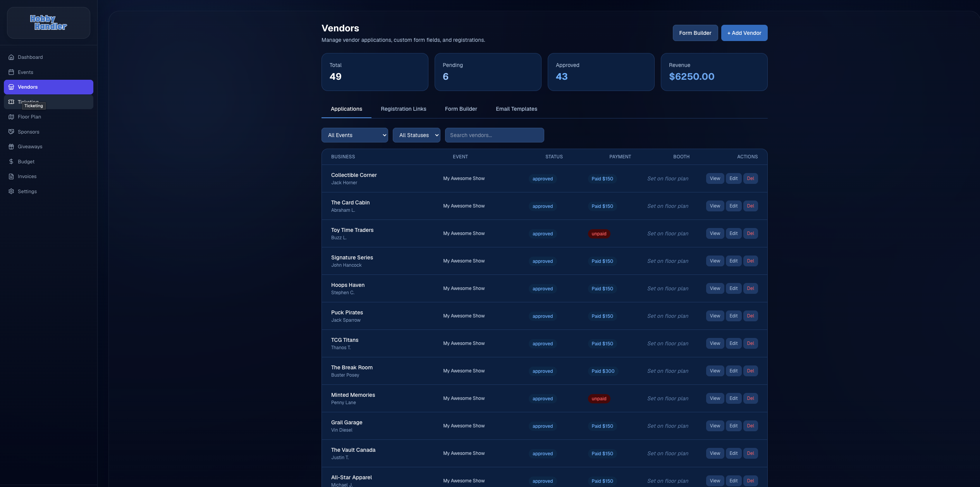
Task: Edit The Vault Canada vendor
Action: click(x=733, y=453)
